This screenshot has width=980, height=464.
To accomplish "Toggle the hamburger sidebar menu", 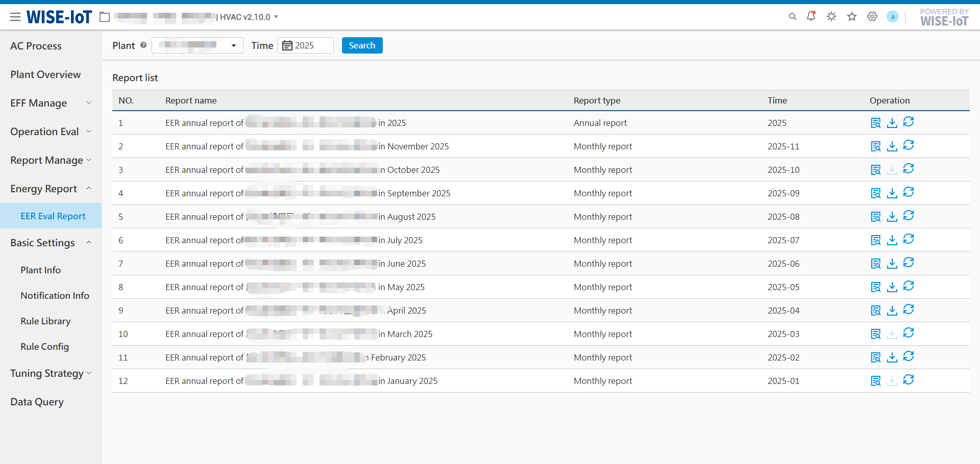I will pos(15,17).
